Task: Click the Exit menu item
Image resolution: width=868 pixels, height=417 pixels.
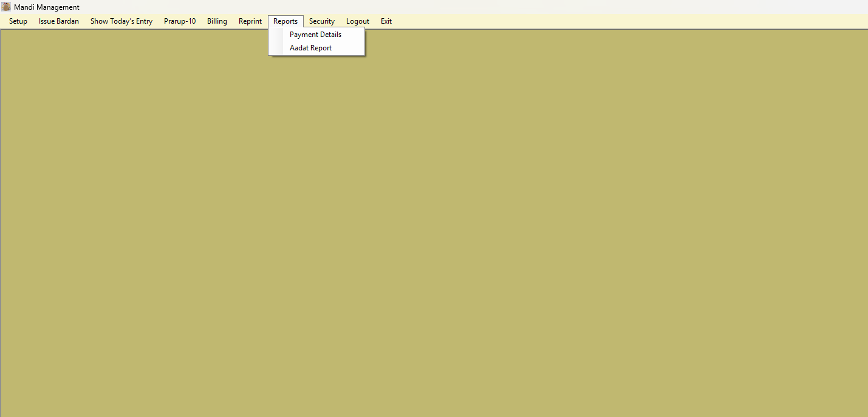Action: tap(386, 21)
